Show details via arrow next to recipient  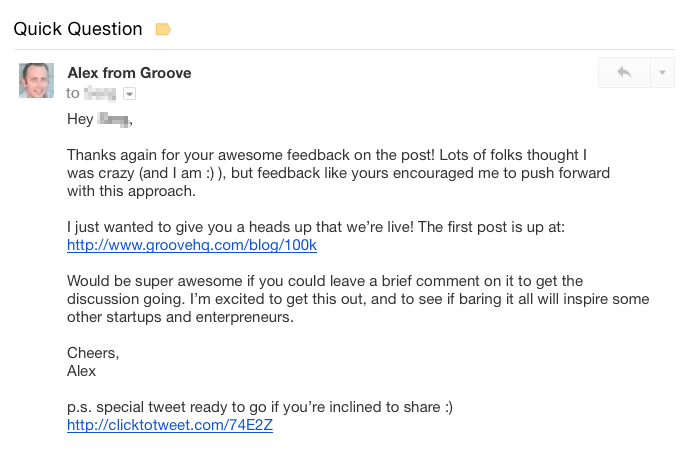point(129,94)
